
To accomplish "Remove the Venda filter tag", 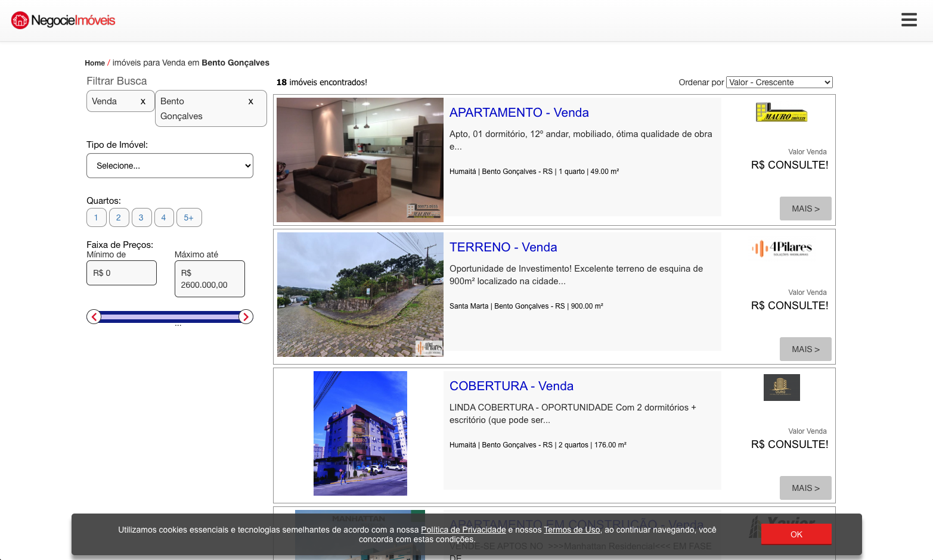I will pyautogui.click(x=143, y=102).
